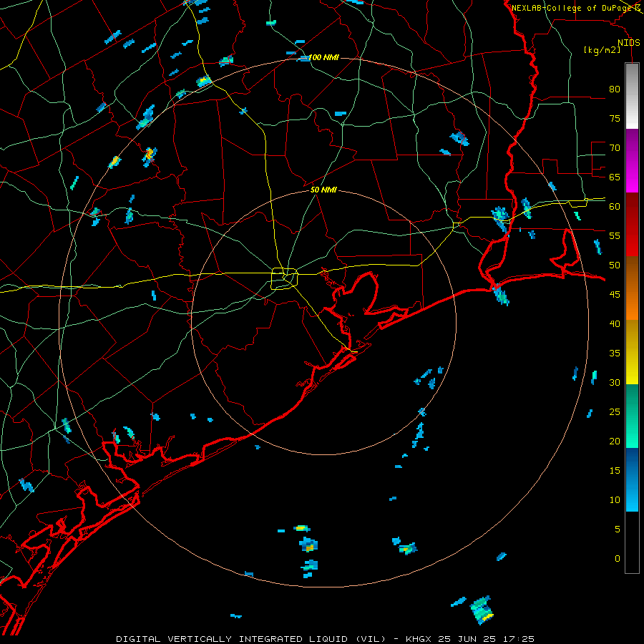Viewport: 644px width, 644px height.
Task: Click the "50 NMI" range ring label
Action: [x=323, y=190]
